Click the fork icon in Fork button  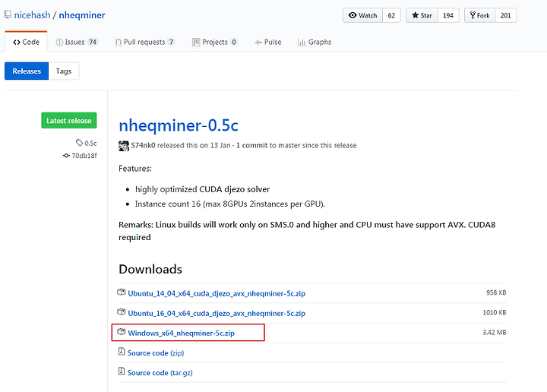pyautogui.click(x=473, y=15)
